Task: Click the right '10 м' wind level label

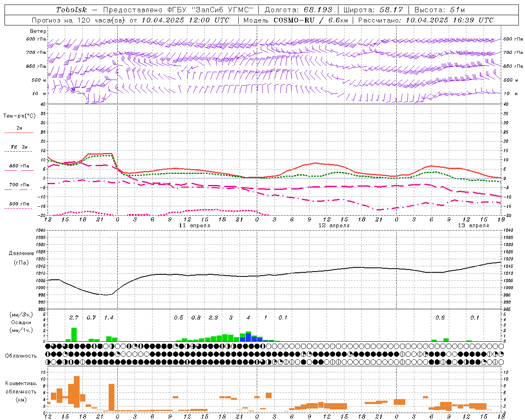Action: (511, 94)
